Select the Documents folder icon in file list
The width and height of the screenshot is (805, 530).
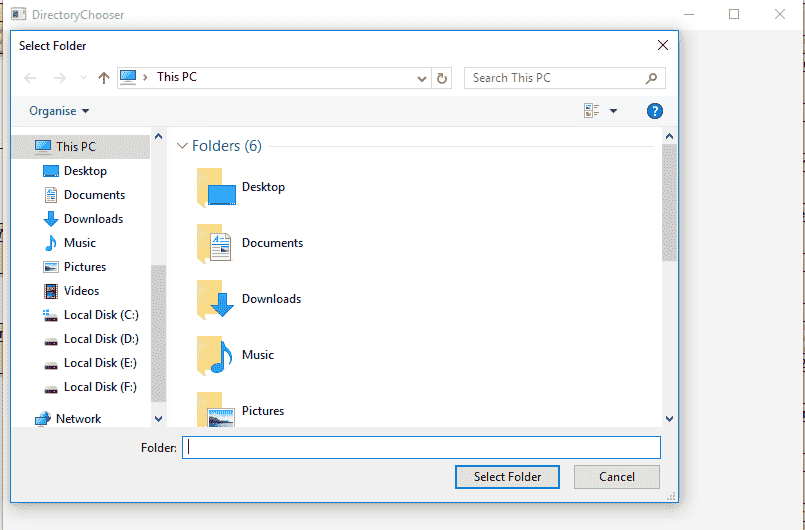[216, 243]
